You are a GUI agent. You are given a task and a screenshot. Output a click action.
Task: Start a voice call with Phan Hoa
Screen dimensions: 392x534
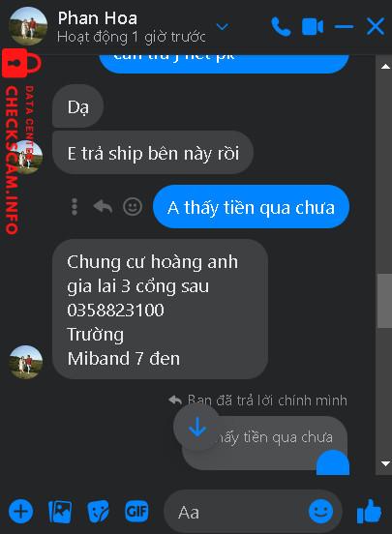pyautogui.click(x=282, y=26)
